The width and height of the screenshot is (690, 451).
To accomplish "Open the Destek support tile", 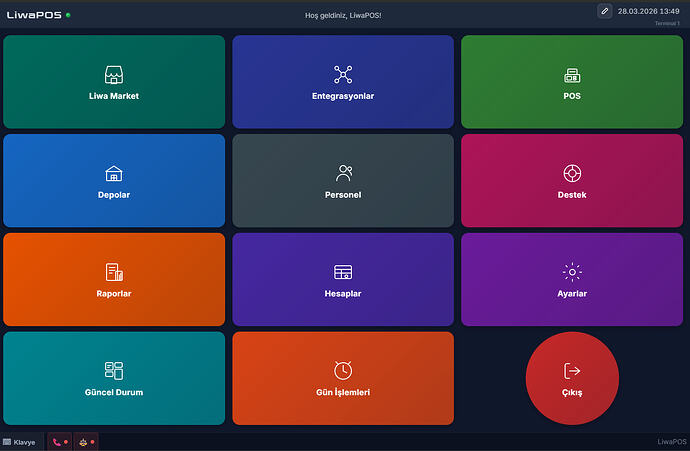I will pyautogui.click(x=572, y=181).
